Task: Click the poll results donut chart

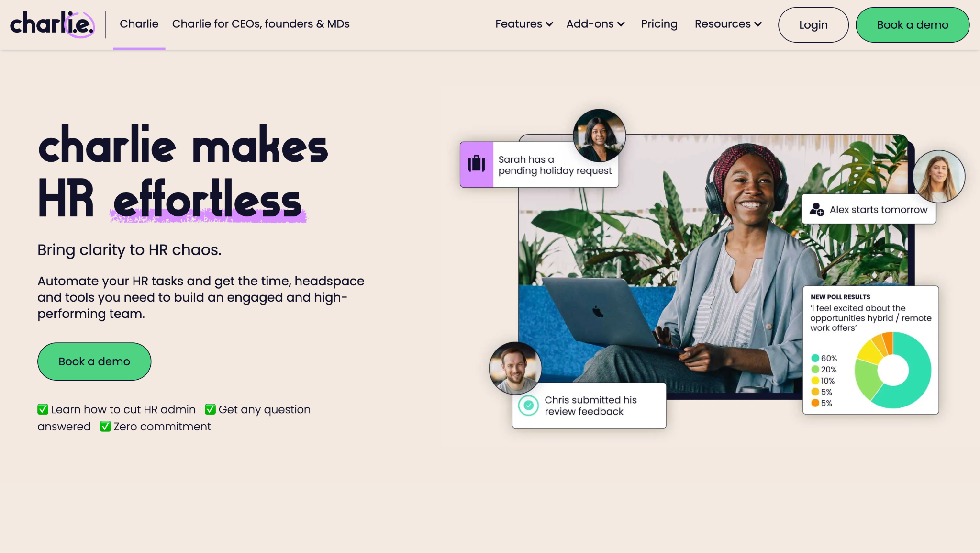Action: click(x=892, y=370)
